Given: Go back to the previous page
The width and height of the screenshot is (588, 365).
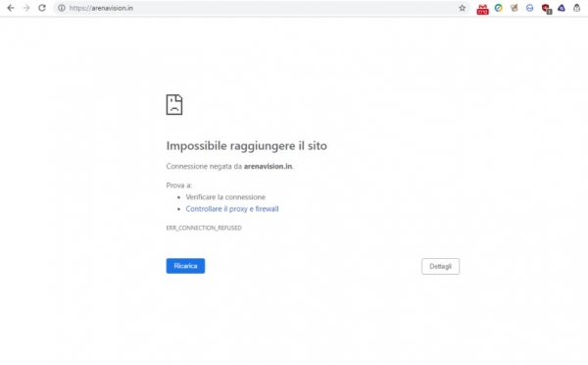Looking at the screenshot, I should click(x=11, y=8).
